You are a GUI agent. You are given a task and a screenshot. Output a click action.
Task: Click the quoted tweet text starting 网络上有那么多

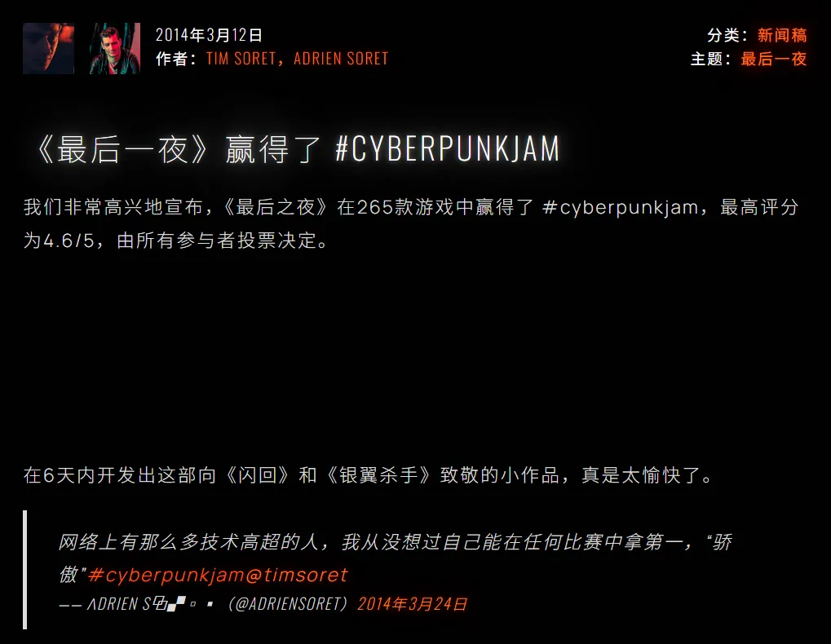(395, 558)
